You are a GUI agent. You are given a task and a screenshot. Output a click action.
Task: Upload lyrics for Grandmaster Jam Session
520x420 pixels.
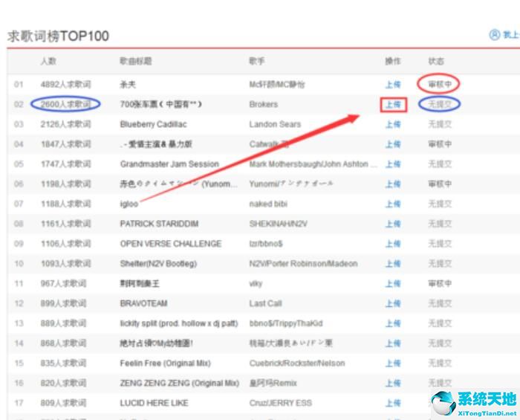pyautogui.click(x=393, y=164)
